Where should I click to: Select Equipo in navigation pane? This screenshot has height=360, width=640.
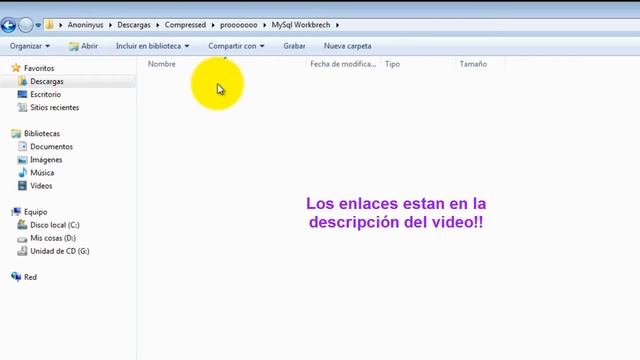(x=36, y=212)
